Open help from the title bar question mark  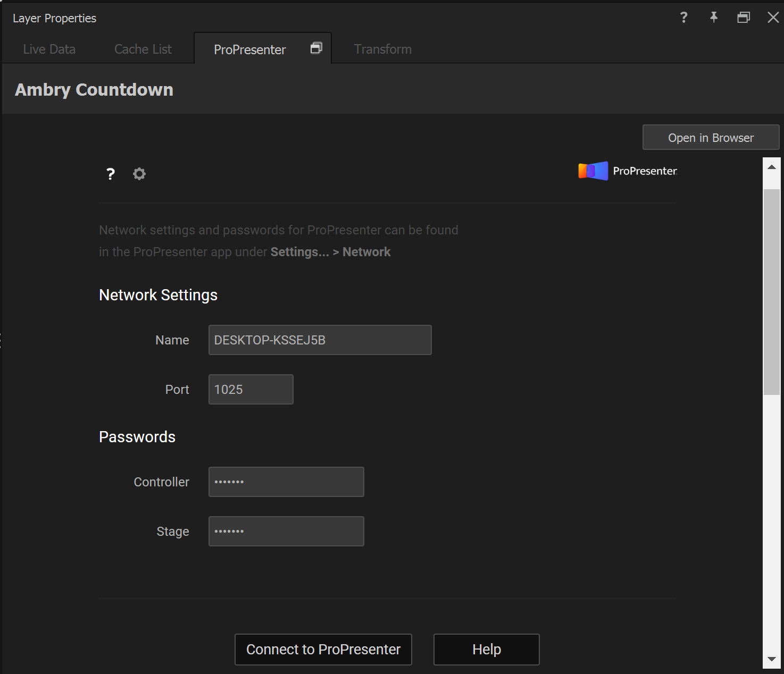coord(683,18)
